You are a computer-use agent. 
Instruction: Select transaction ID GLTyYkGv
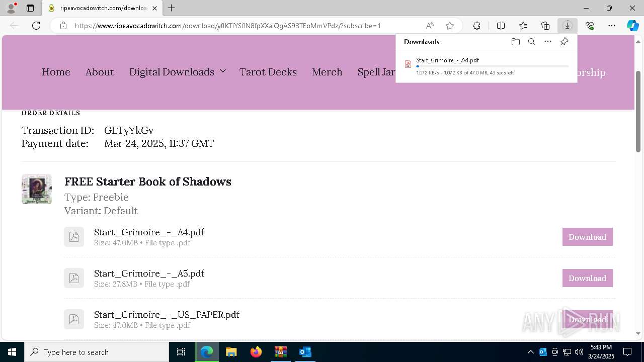[x=129, y=130]
